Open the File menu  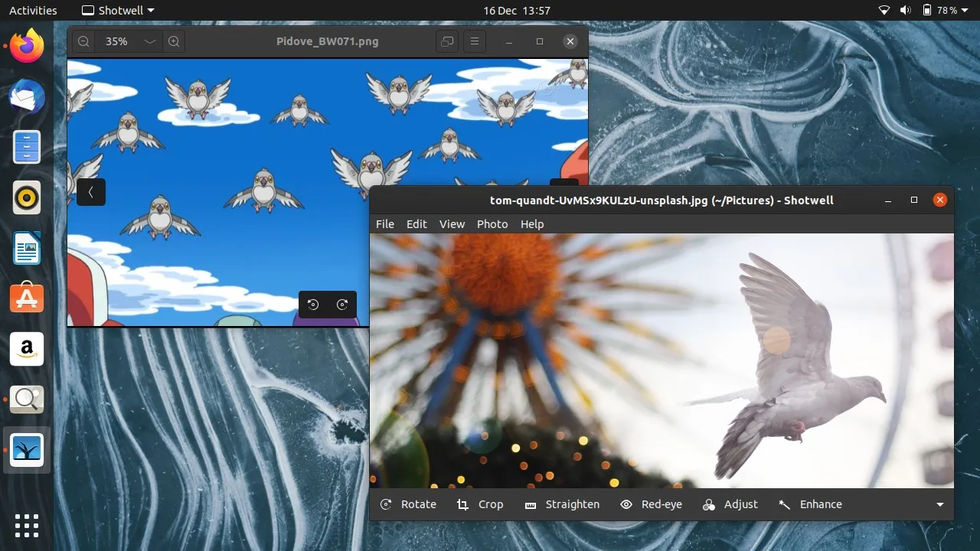pyautogui.click(x=385, y=224)
